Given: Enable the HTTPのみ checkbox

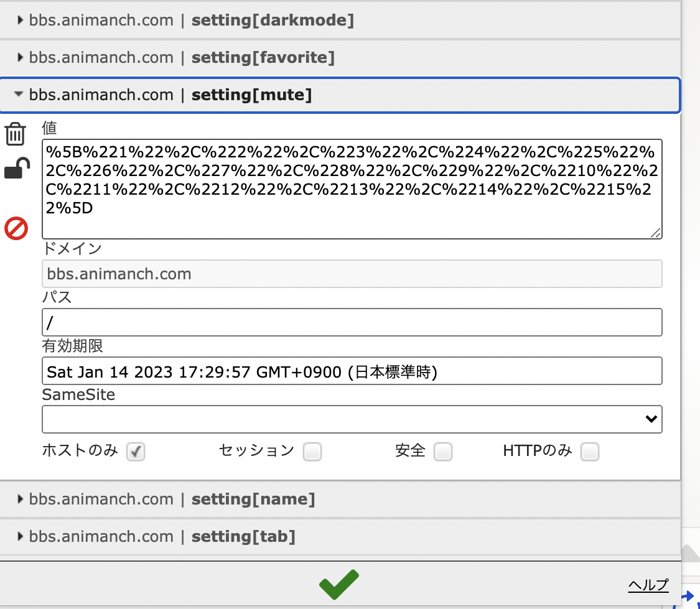Looking at the screenshot, I should [x=590, y=452].
